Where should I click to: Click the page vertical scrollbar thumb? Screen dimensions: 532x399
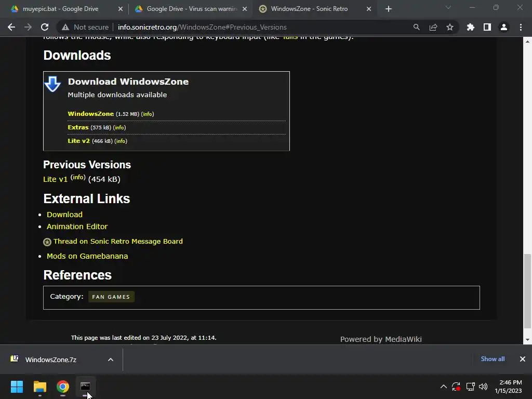pos(527,291)
